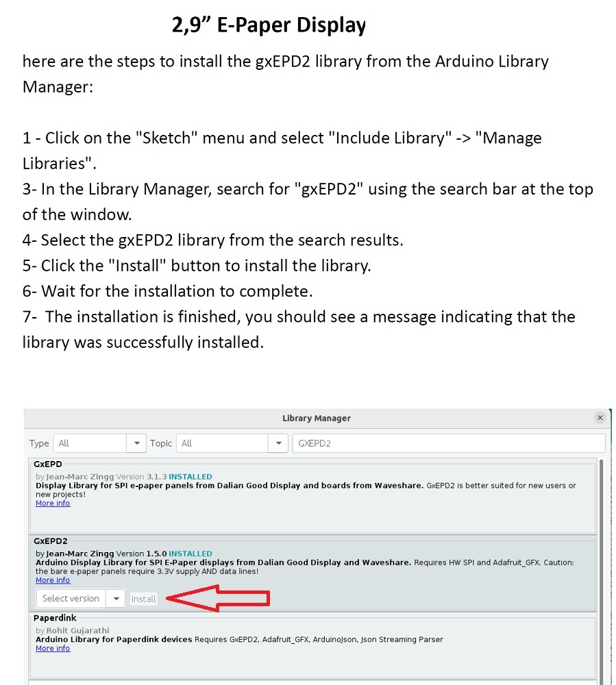Open More info link for GxEPD
This screenshot has height=685, width=616.
click(53, 503)
